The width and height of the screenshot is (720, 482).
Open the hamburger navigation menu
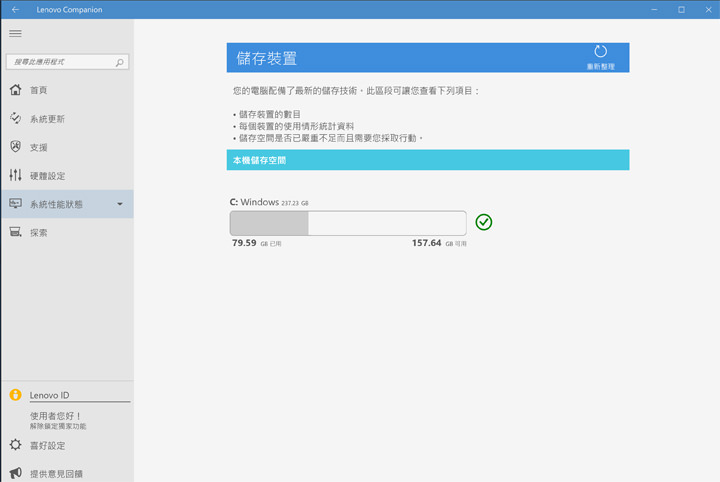[15, 33]
